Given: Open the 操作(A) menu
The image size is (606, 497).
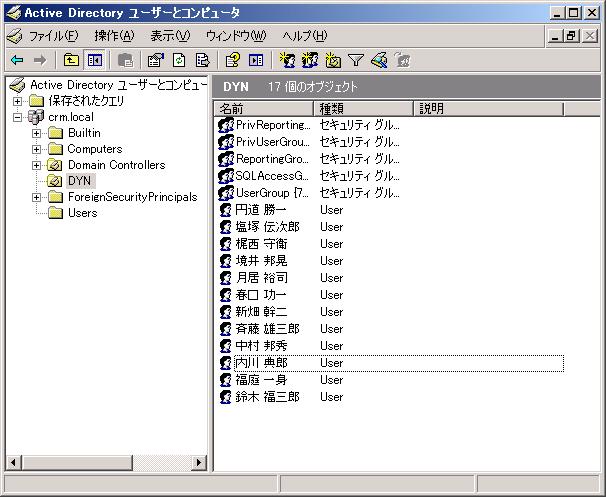Looking at the screenshot, I should tap(113, 36).
